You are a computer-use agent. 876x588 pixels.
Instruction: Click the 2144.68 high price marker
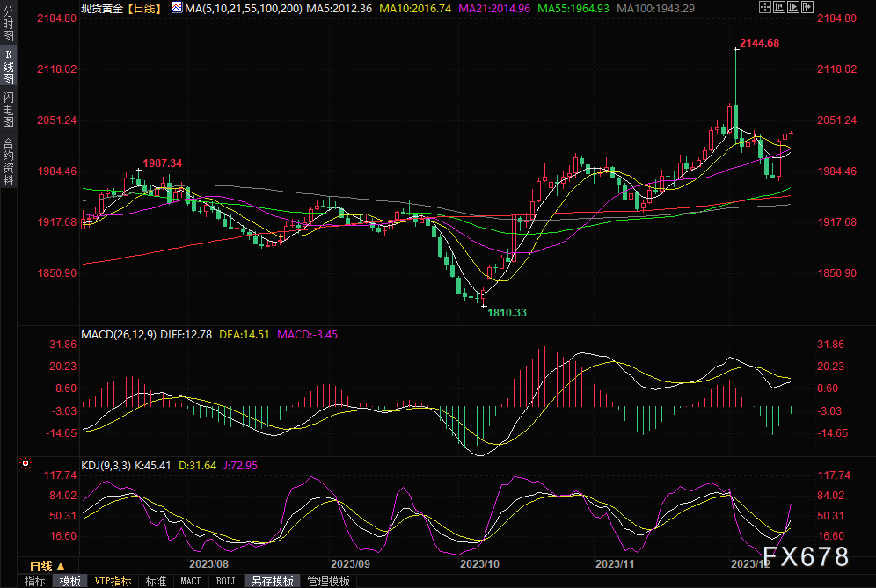760,42
